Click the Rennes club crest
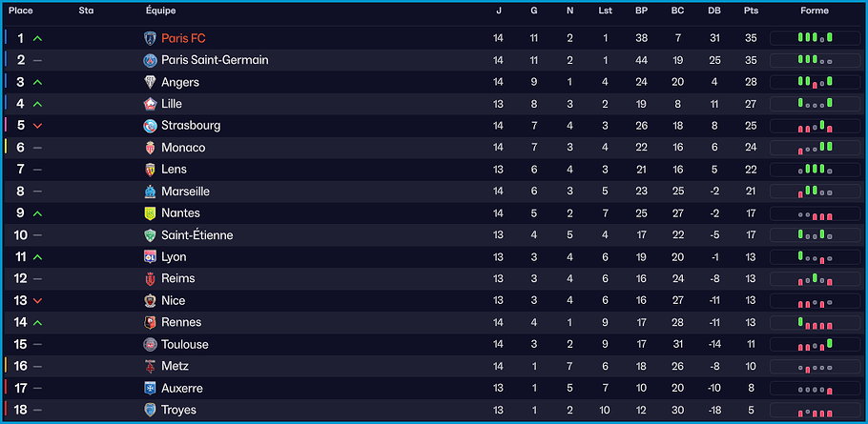This screenshot has height=424, width=868. [150, 323]
